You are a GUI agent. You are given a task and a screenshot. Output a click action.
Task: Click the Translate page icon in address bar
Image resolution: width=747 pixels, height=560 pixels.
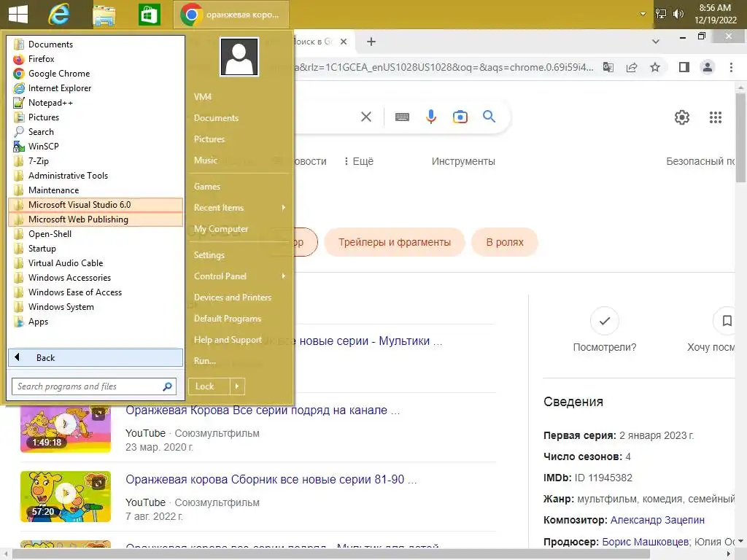click(608, 67)
